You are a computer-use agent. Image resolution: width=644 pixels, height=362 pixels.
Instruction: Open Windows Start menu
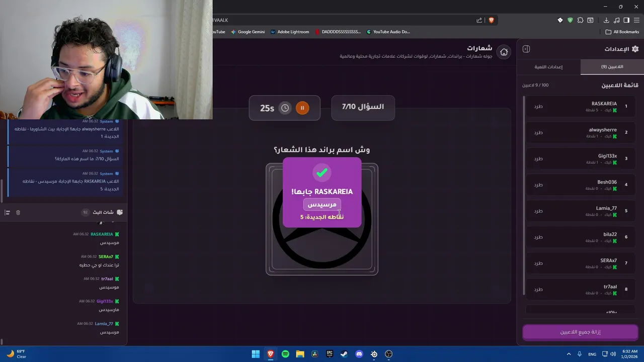(256, 354)
